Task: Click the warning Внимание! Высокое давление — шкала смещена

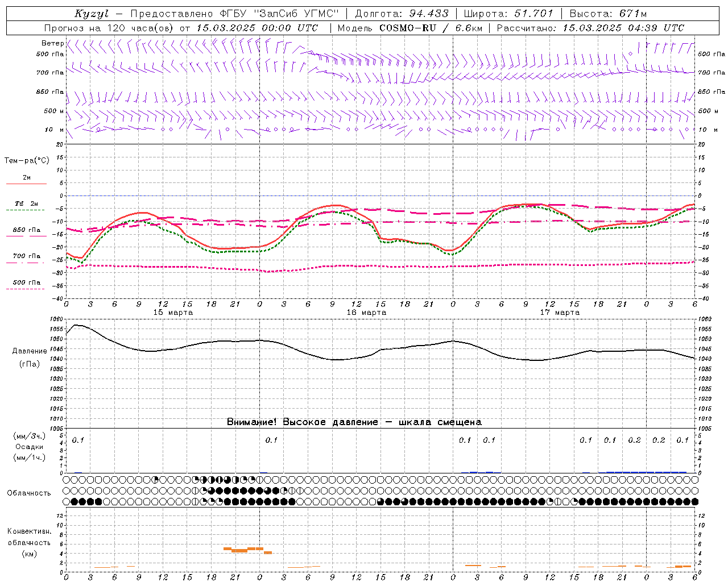Action: point(354,422)
